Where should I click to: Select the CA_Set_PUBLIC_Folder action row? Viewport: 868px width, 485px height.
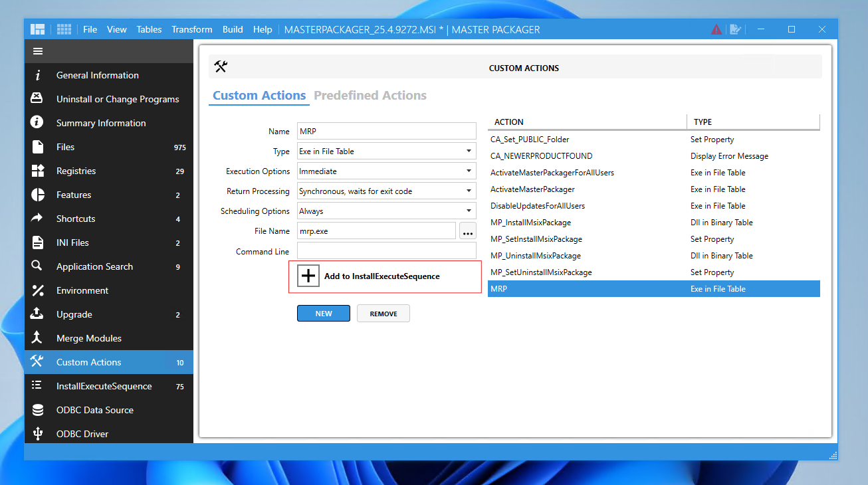[654, 140]
